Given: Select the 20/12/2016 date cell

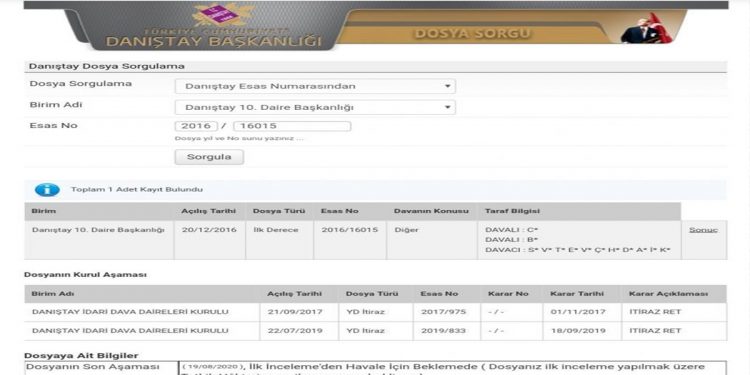Looking at the screenshot, I should click(210, 240).
